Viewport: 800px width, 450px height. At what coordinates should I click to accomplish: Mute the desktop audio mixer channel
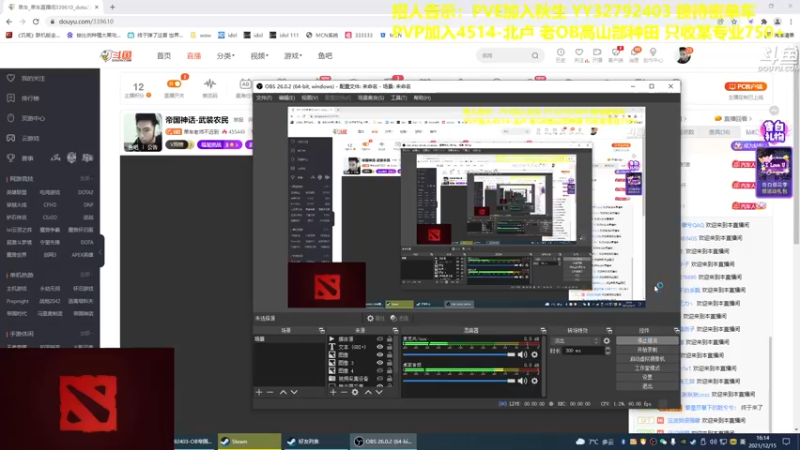point(522,381)
